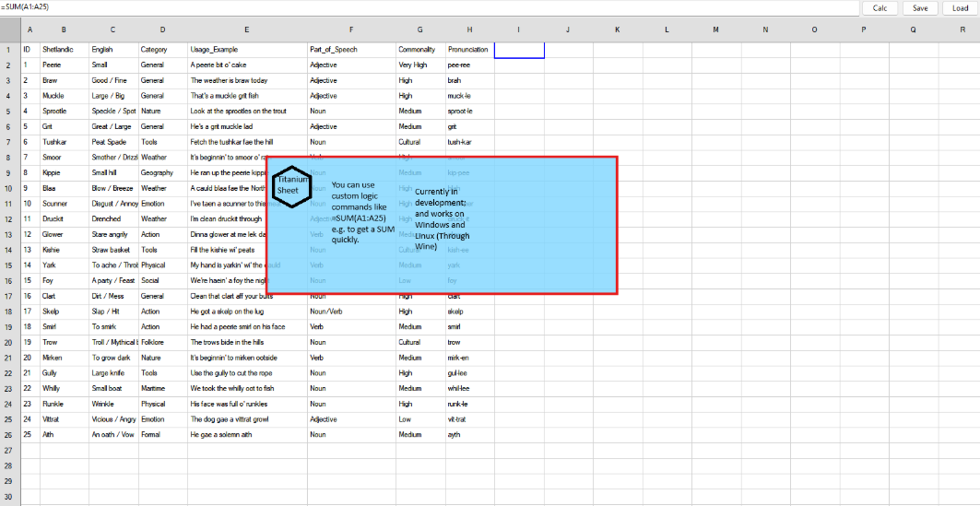Select column header B
980x506 pixels.
[64, 29]
